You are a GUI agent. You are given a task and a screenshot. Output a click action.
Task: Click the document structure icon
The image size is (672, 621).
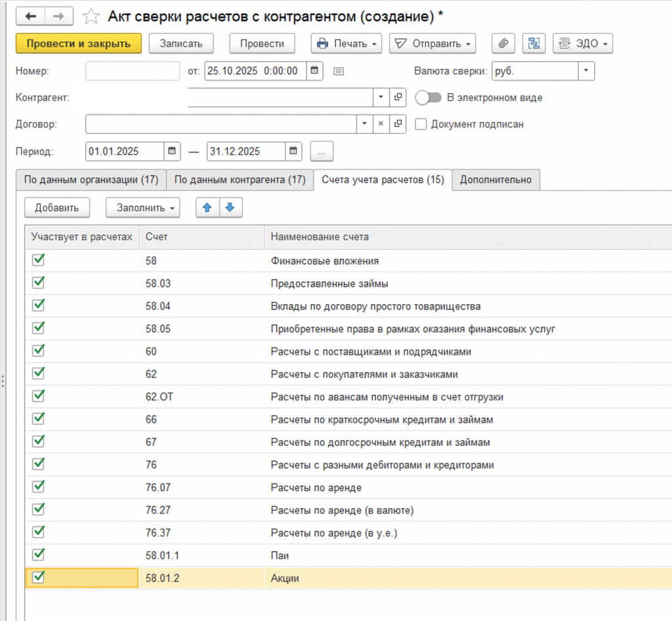pos(534,44)
